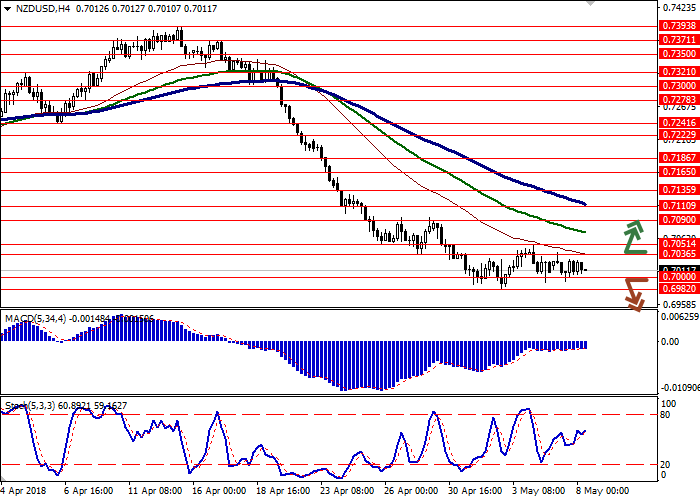The width and height of the screenshot is (700, 500).
Task: Click the green moving average line end
Action: pyautogui.click(x=584, y=232)
